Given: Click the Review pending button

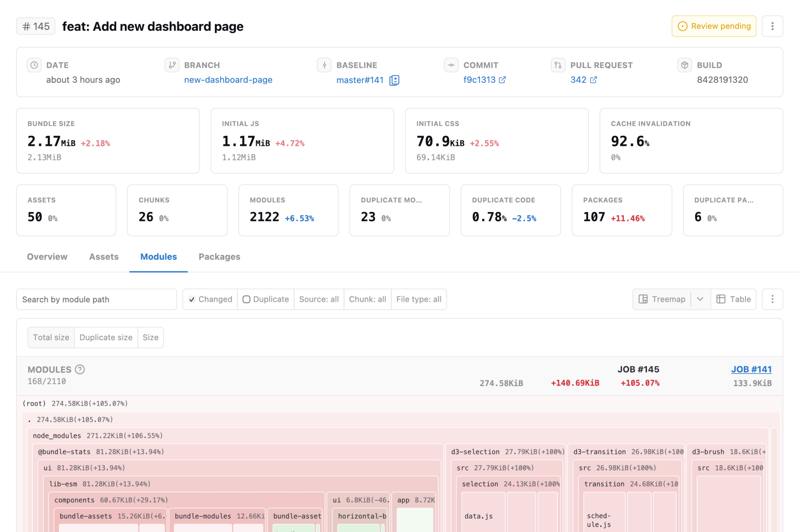Looking at the screenshot, I should (714, 26).
